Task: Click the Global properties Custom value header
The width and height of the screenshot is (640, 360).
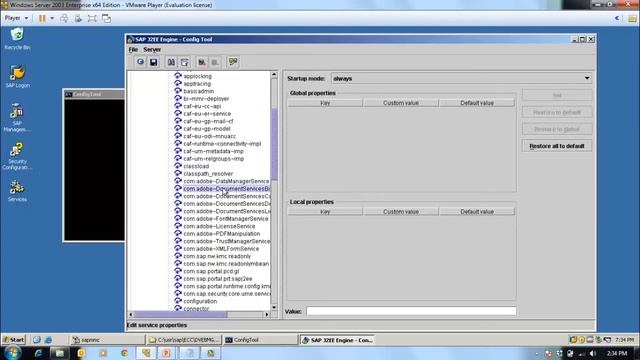Action: tap(401, 103)
